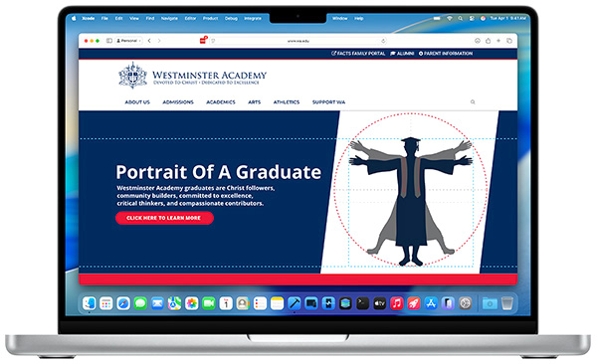Viewport: 597px width, 364px height.
Task: Open Music from the Dock
Action: [397, 303]
